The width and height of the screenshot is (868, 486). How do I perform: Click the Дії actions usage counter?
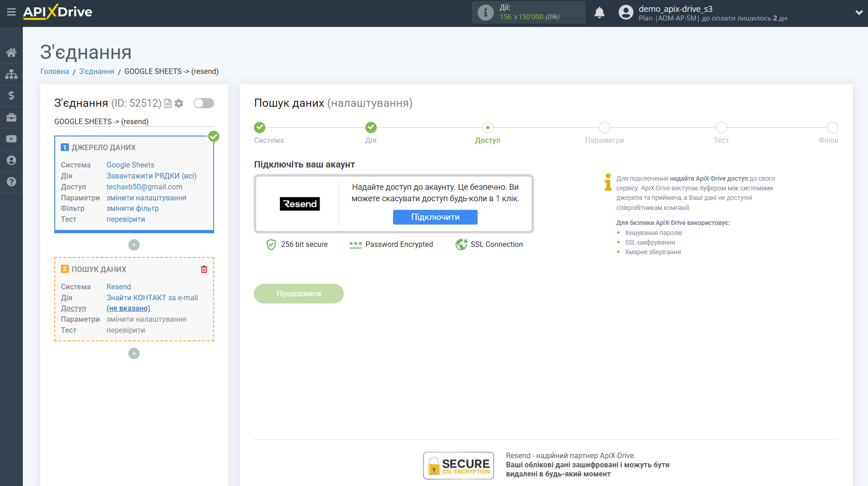(x=528, y=12)
